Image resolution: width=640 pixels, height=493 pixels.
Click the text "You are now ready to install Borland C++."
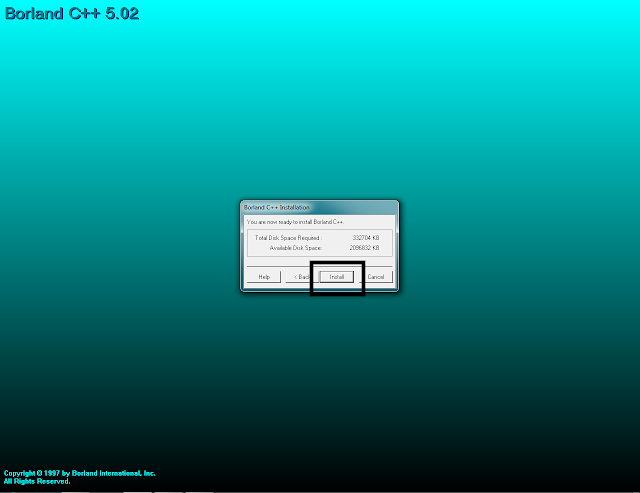click(295, 222)
